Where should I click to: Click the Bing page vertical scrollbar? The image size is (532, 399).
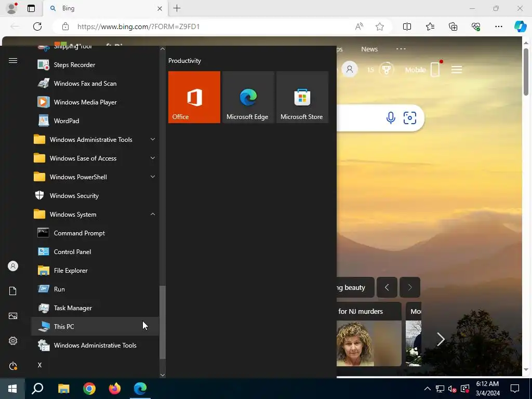coord(526,72)
